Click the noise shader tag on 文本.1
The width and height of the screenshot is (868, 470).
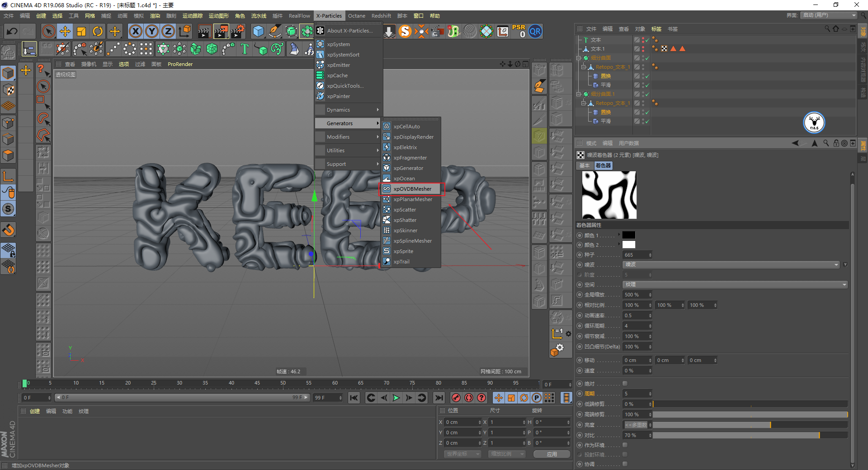[664, 49]
